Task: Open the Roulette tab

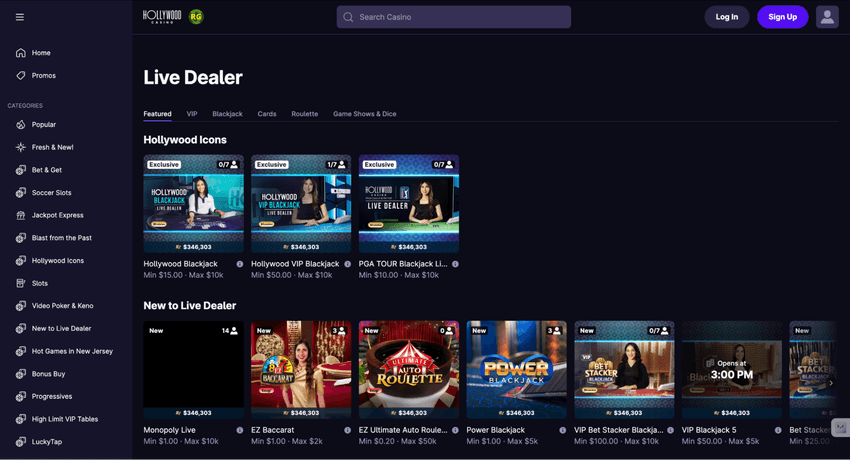Action: point(305,114)
